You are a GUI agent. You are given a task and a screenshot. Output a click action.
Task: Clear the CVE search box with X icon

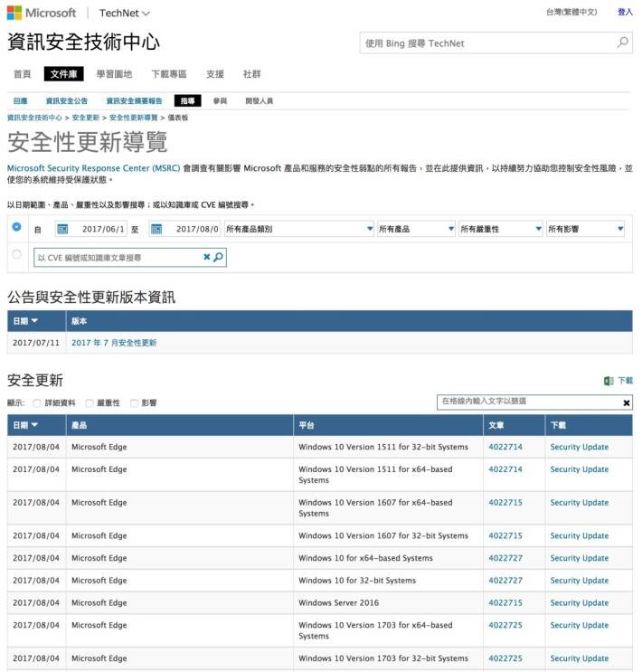pos(206,257)
